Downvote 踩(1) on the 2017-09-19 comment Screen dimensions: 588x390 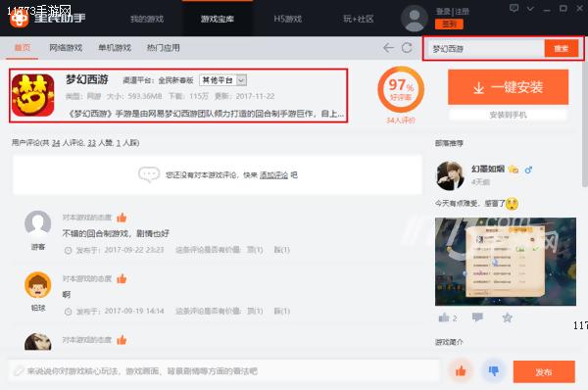click(x=281, y=311)
